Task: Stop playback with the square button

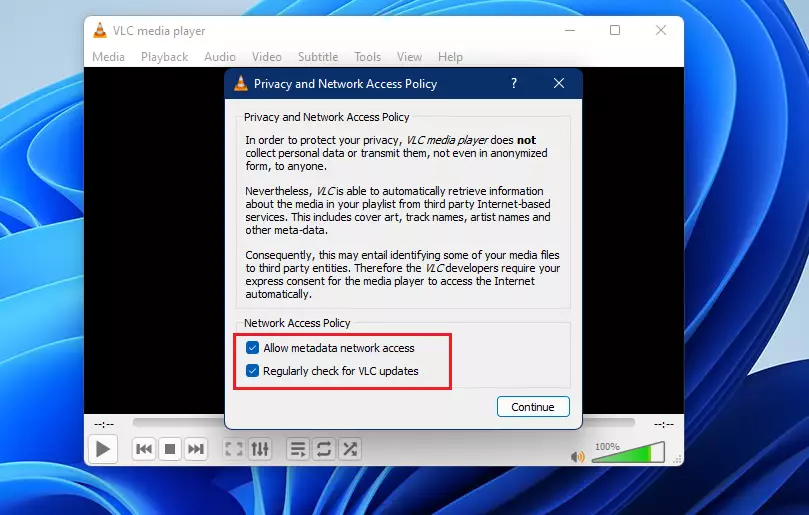Action: tap(170, 449)
